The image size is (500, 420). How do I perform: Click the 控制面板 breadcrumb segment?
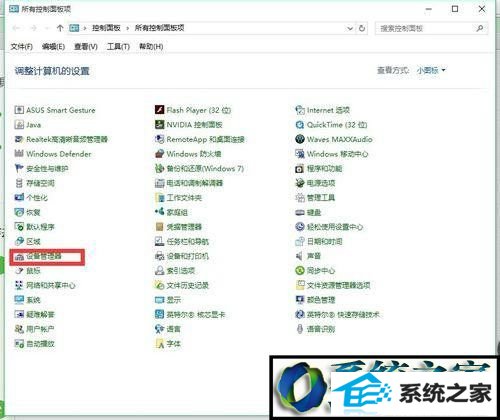[x=106, y=28]
